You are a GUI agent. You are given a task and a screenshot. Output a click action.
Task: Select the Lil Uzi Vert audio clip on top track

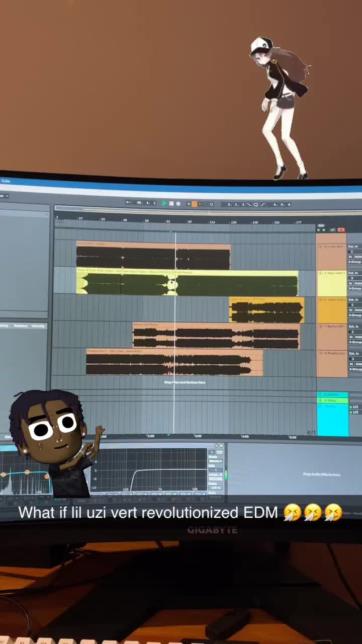(153, 256)
